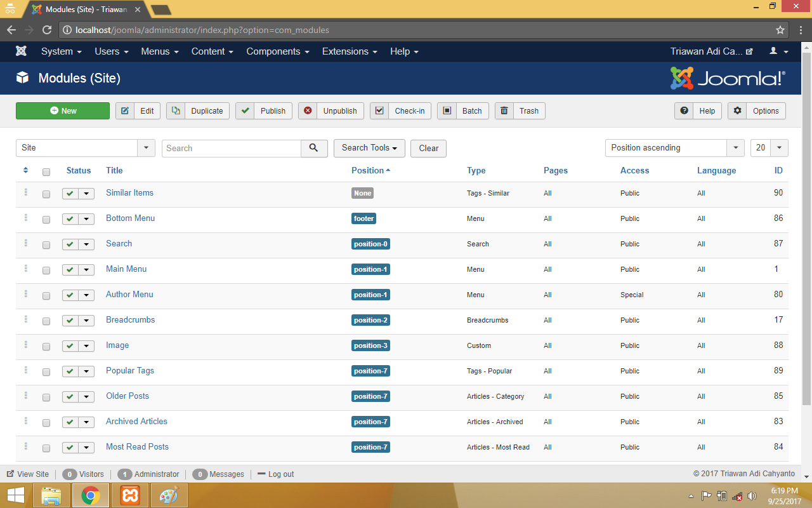This screenshot has width=812, height=508.
Task: Expand the Site client dropdown
Action: click(146, 148)
